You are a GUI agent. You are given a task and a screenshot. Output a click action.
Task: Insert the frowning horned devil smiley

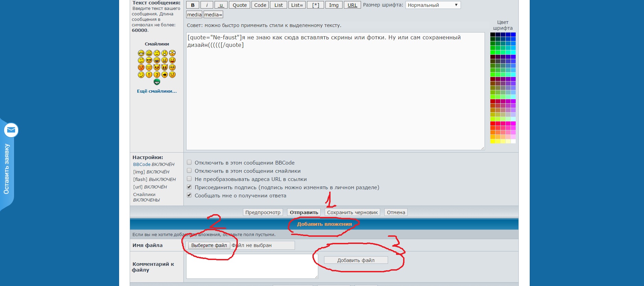157,67
